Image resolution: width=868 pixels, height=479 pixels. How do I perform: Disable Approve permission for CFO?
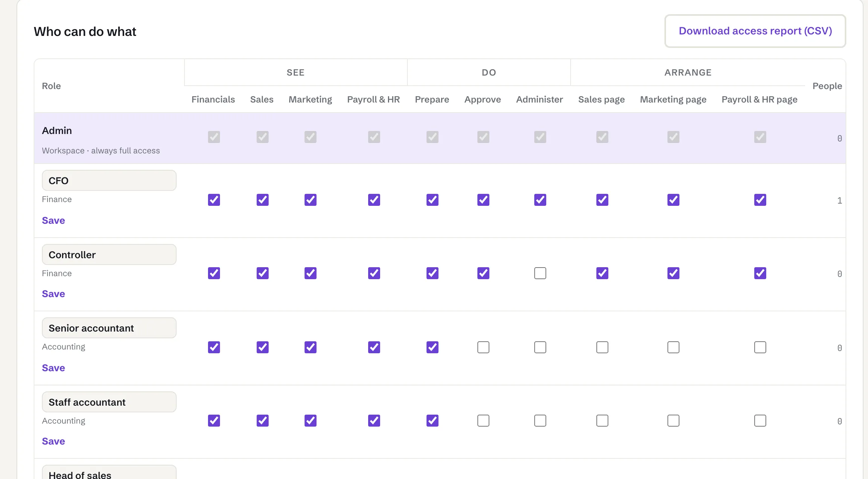point(483,200)
